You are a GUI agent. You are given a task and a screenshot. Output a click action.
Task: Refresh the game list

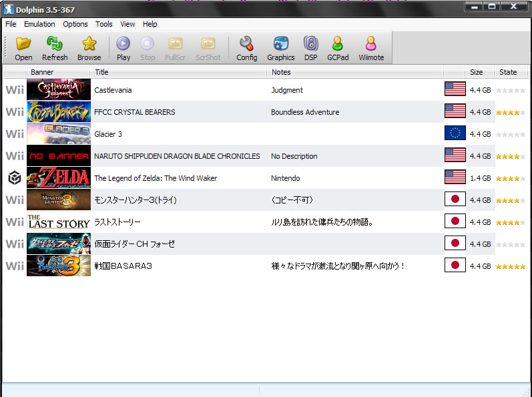click(55, 49)
